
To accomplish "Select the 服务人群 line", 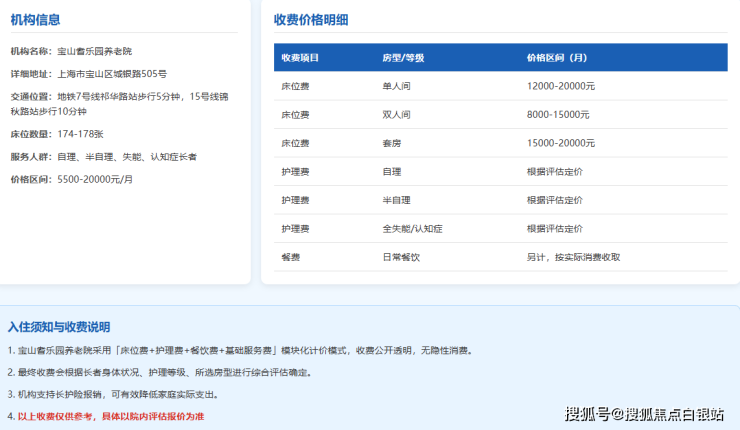I will [104, 157].
